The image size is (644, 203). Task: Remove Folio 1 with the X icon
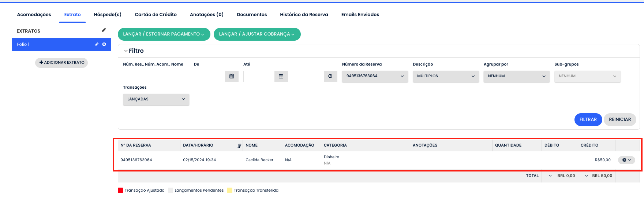coord(104,44)
